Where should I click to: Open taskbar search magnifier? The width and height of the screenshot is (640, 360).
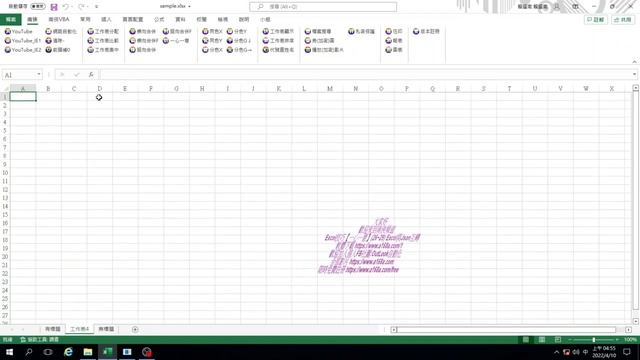coord(29,352)
